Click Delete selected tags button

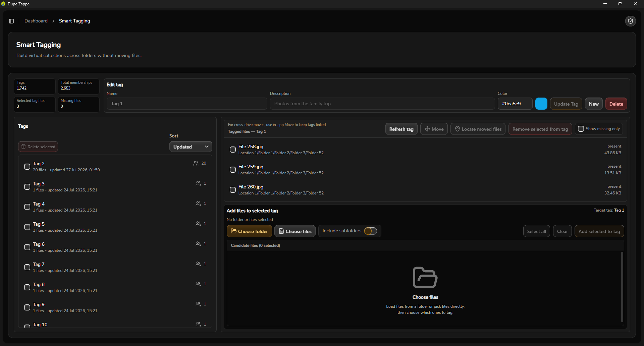(x=38, y=147)
